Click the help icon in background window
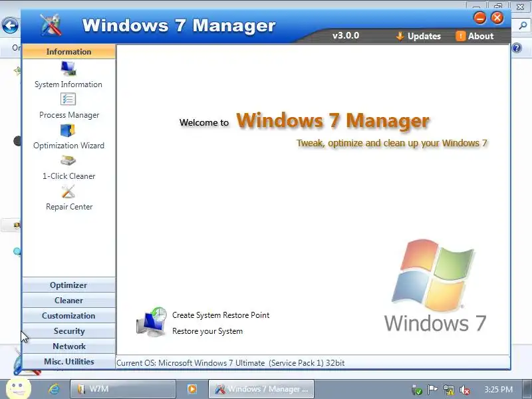Viewport: 532px width, 399px height. point(517,48)
